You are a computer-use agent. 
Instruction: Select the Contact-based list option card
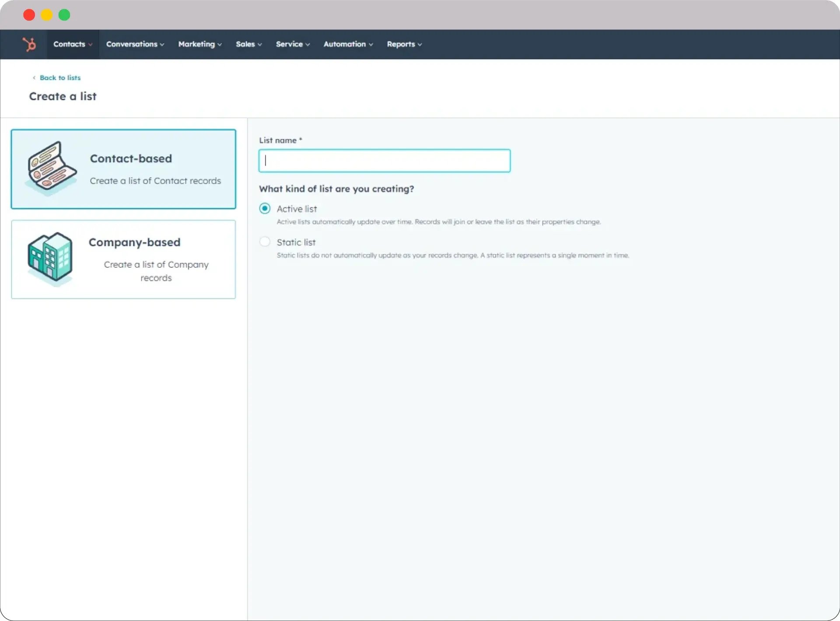click(123, 169)
